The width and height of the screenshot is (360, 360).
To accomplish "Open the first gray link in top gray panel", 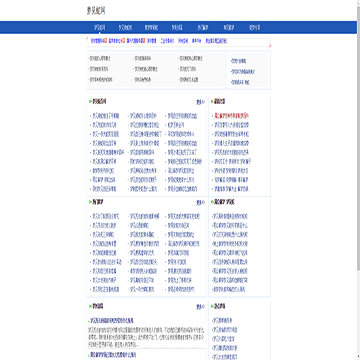I will coord(99,58).
